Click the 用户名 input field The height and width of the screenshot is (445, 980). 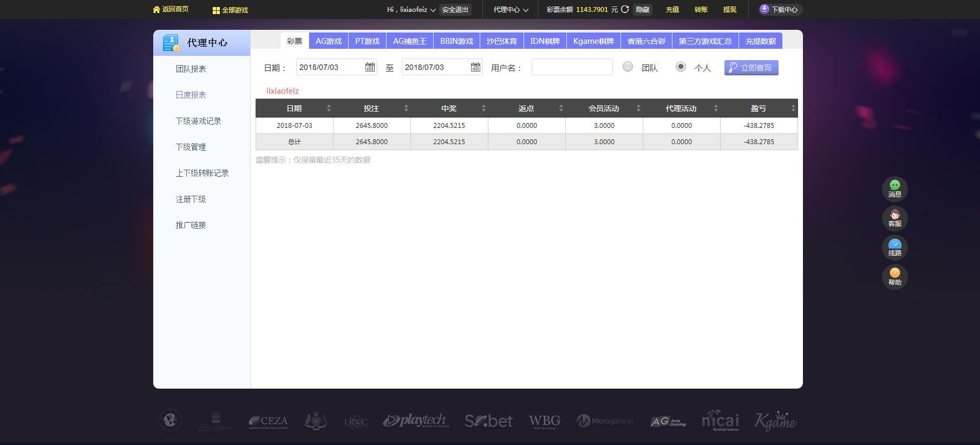click(572, 67)
